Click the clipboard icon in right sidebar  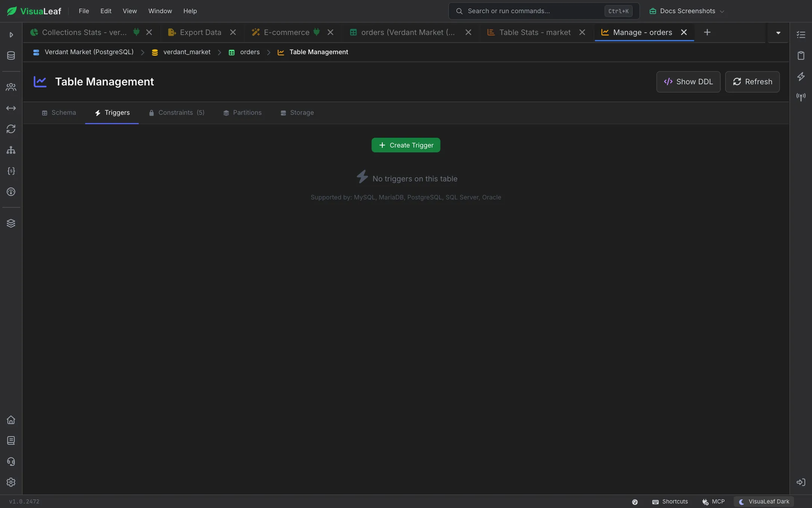click(x=801, y=56)
